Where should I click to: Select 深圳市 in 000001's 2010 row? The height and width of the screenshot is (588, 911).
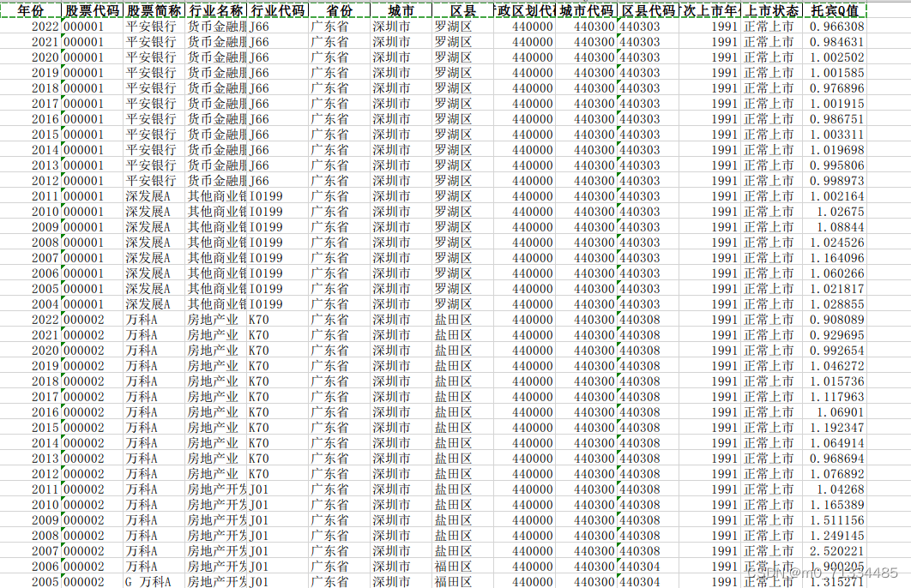pyautogui.click(x=401, y=211)
